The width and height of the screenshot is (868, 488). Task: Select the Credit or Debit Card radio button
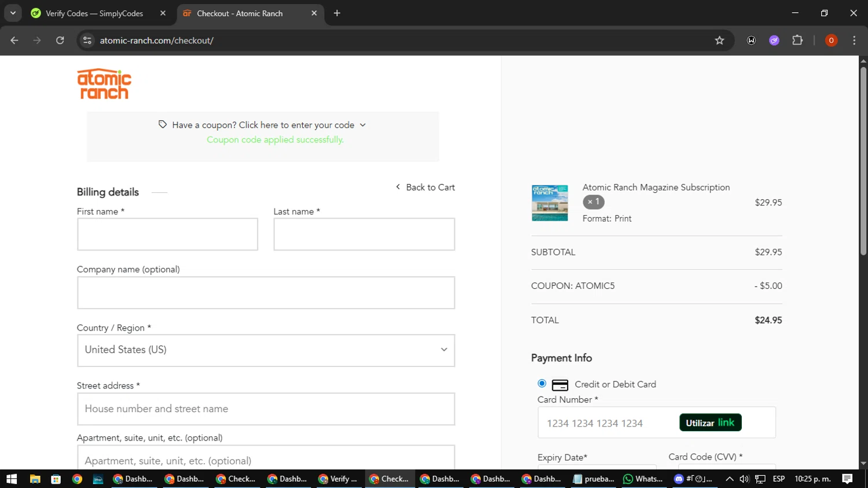click(x=542, y=383)
